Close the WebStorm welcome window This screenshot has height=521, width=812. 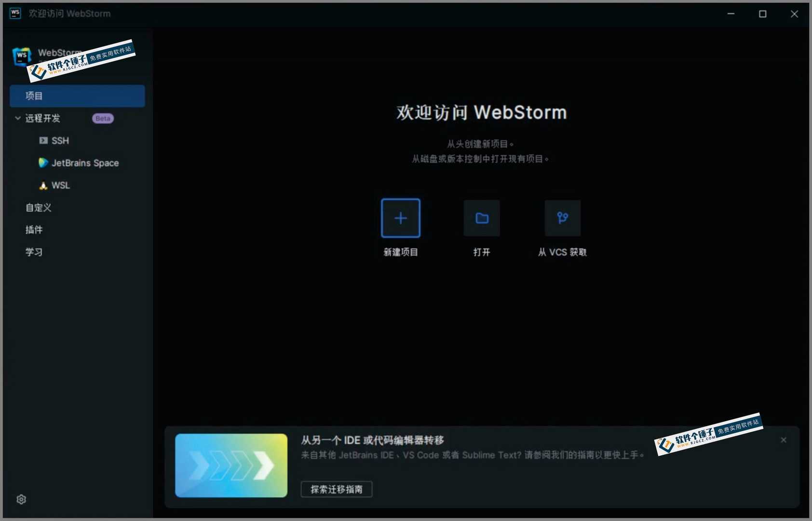coord(795,14)
